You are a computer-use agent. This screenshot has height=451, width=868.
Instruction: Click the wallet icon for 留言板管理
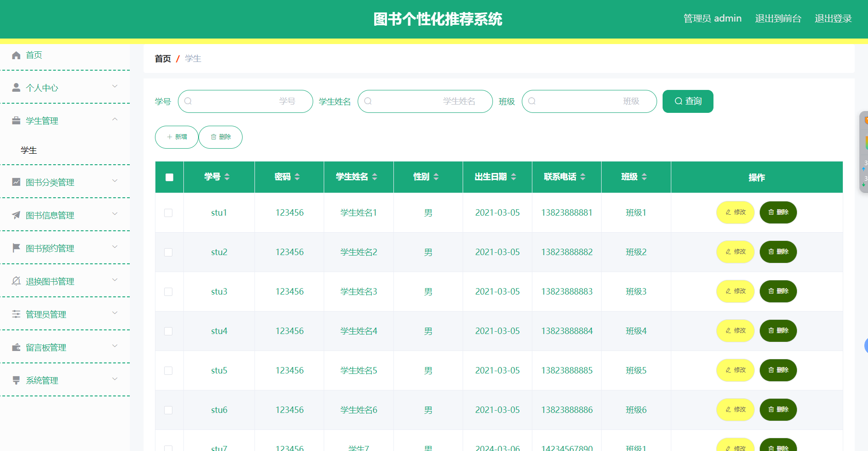16,347
